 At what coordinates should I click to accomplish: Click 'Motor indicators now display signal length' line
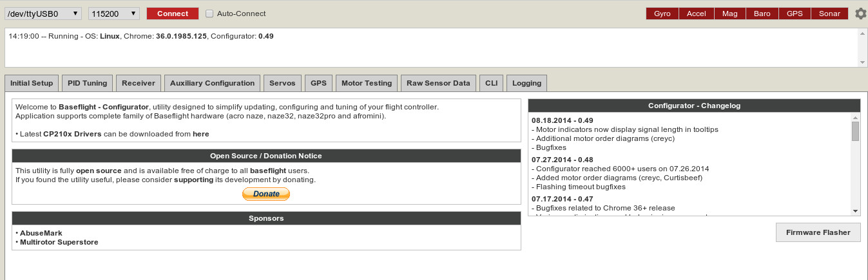[x=625, y=129]
